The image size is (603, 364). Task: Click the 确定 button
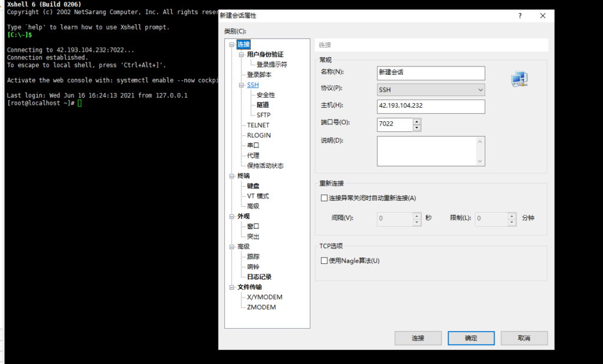coord(471,338)
